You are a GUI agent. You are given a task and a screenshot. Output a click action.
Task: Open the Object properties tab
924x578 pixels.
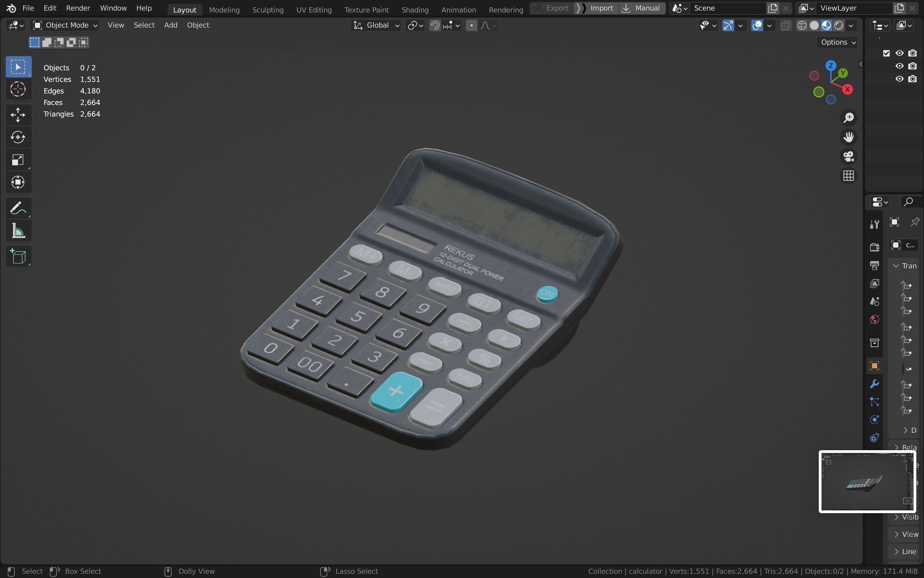click(874, 366)
